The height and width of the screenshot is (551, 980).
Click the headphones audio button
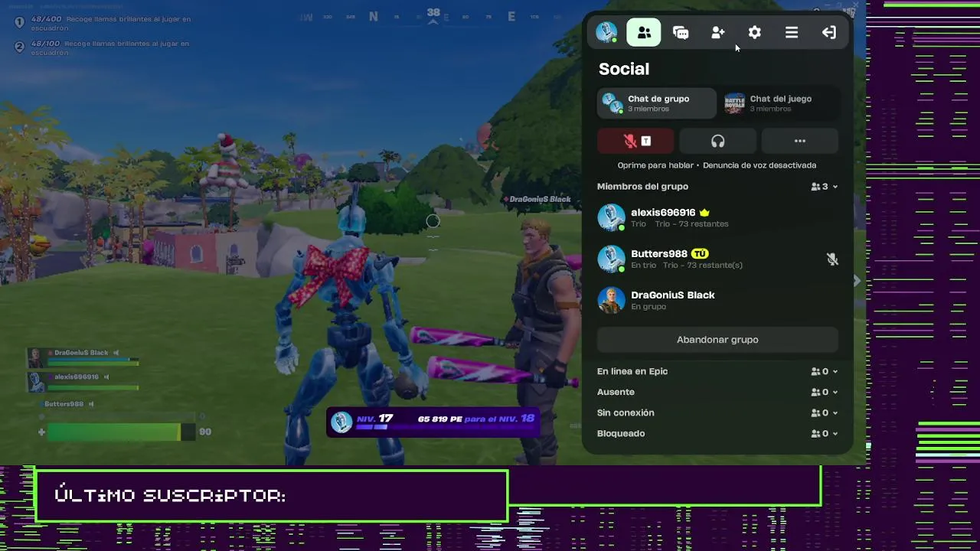click(x=717, y=141)
